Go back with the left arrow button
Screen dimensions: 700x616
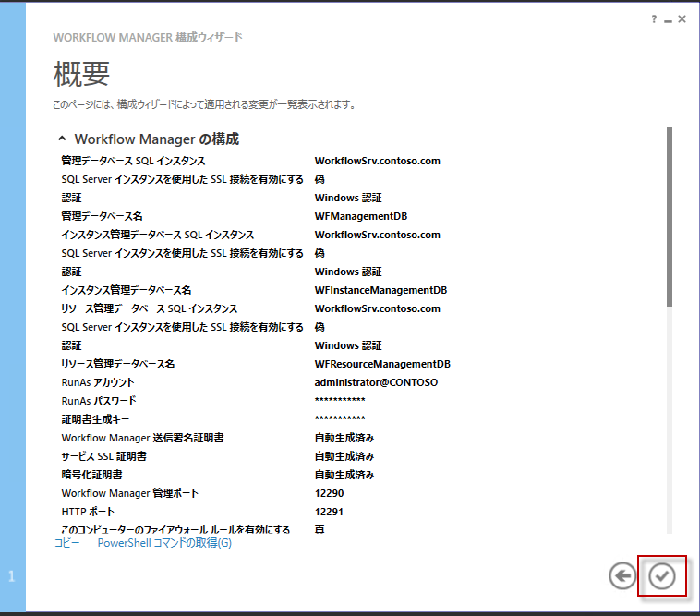point(622,576)
